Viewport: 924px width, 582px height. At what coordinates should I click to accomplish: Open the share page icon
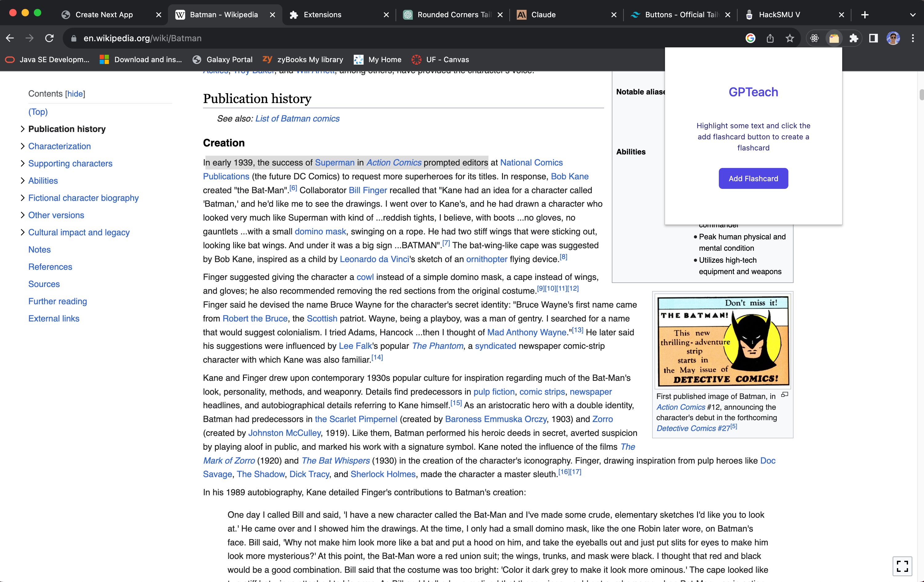770,38
